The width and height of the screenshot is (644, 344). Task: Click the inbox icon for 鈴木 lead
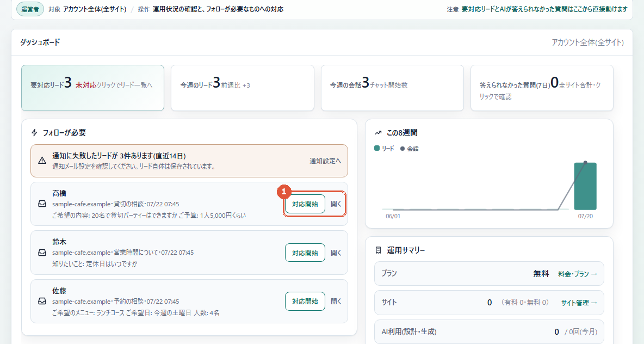(x=42, y=253)
